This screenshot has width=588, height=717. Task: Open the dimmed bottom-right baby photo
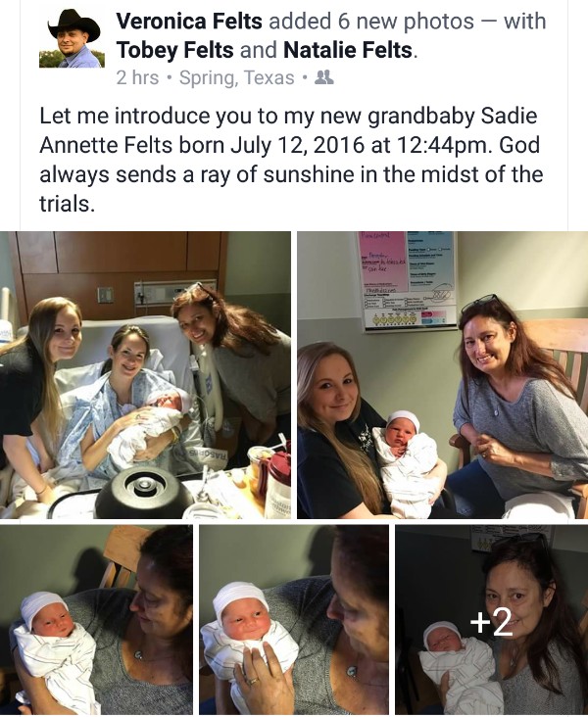pyautogui.click(x=491, y=620)
